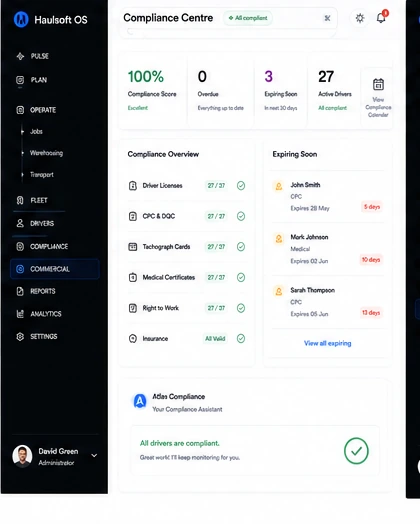Click the Drivers person icon
Screen dimensions: 420x524
[20, 223]
